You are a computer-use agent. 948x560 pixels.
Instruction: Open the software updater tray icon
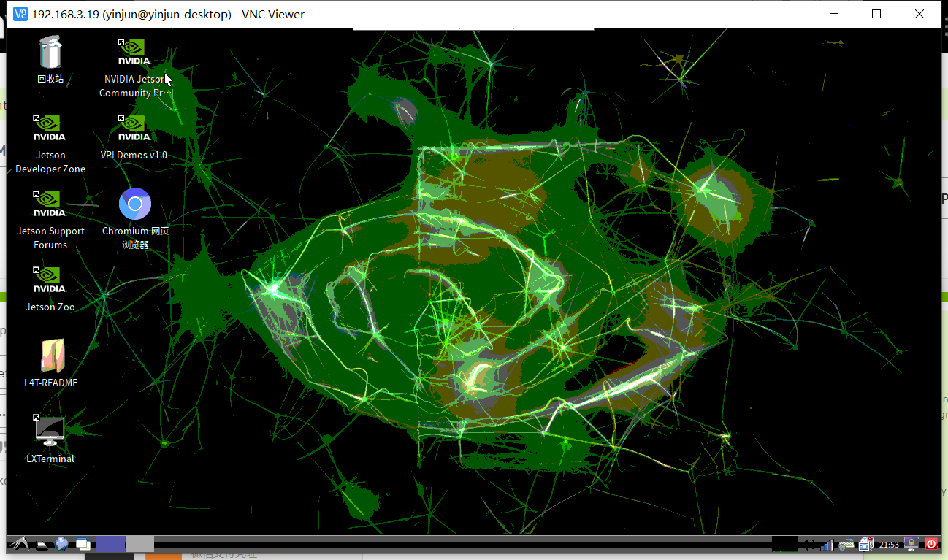pyautogui.click(x=866, y=544)
